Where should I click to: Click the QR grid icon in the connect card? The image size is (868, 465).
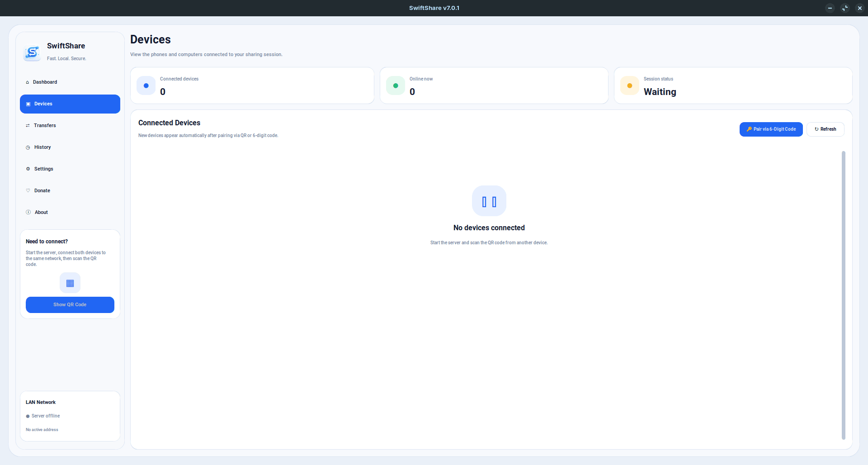70,283
